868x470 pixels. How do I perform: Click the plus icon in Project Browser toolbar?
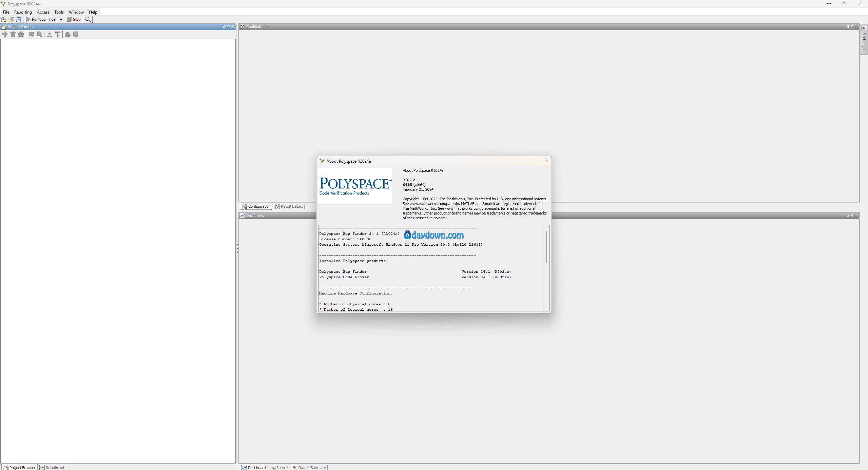pos(5,34)
